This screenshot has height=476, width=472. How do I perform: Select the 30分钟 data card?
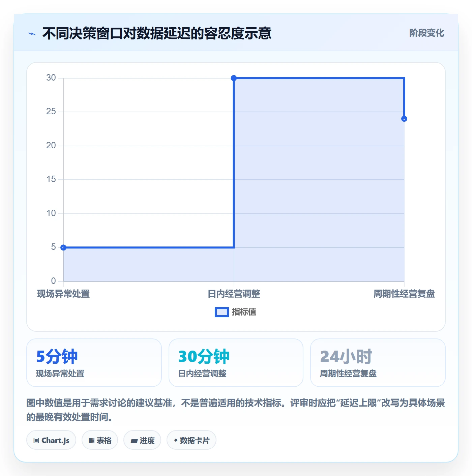(236, 363)
